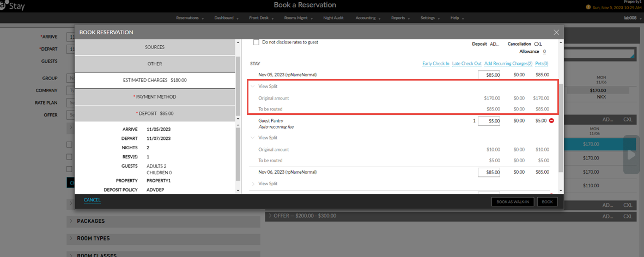The image size is (644, 257).
Task: Tick 'Do not disclose rates to guest'
Action: pyautogui.click(x=256, y=42)
